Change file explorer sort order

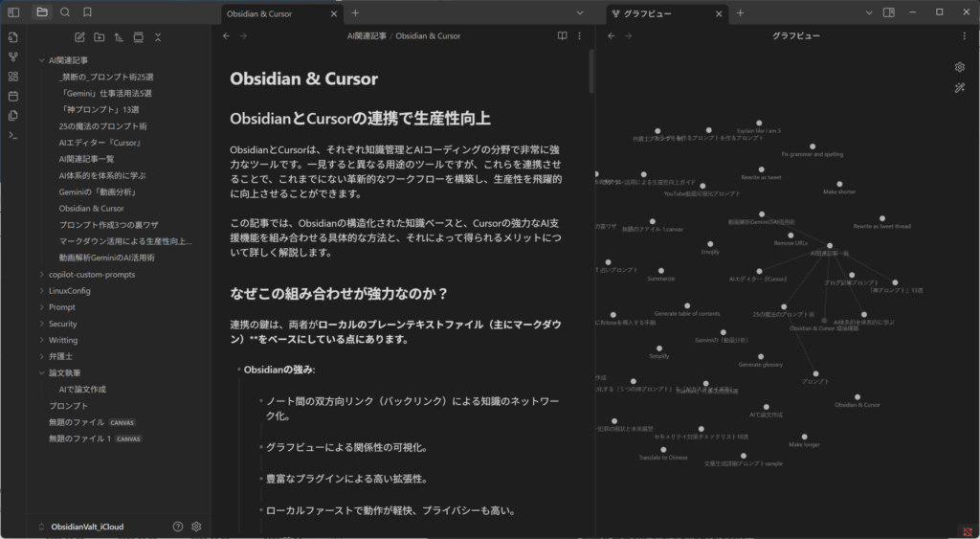pyautogui.click(x=119, y=36)
